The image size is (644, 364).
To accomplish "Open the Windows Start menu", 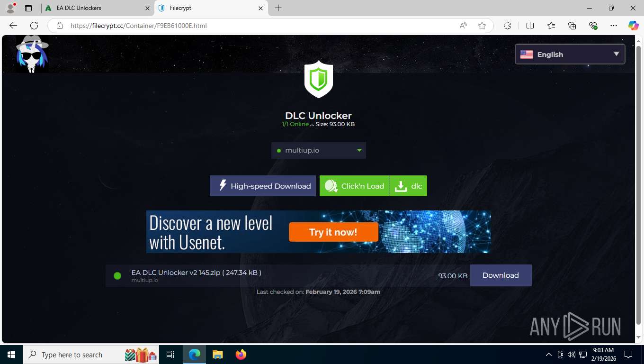I will coord(11,355).
